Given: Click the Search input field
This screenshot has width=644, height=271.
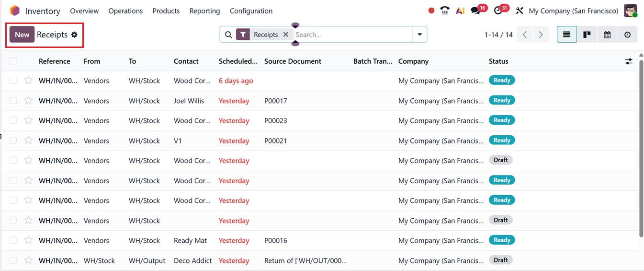Looking at the screenshot, I should coord(352,35).
